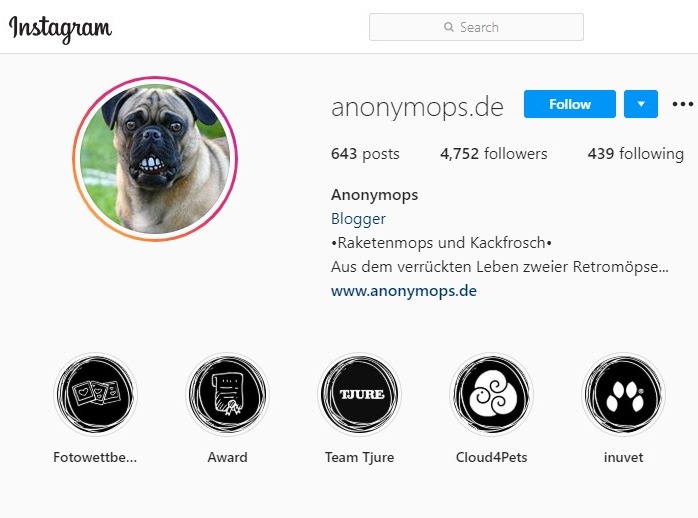Open the Fotowettbe... story highlight icon

(x=95, y=394)
